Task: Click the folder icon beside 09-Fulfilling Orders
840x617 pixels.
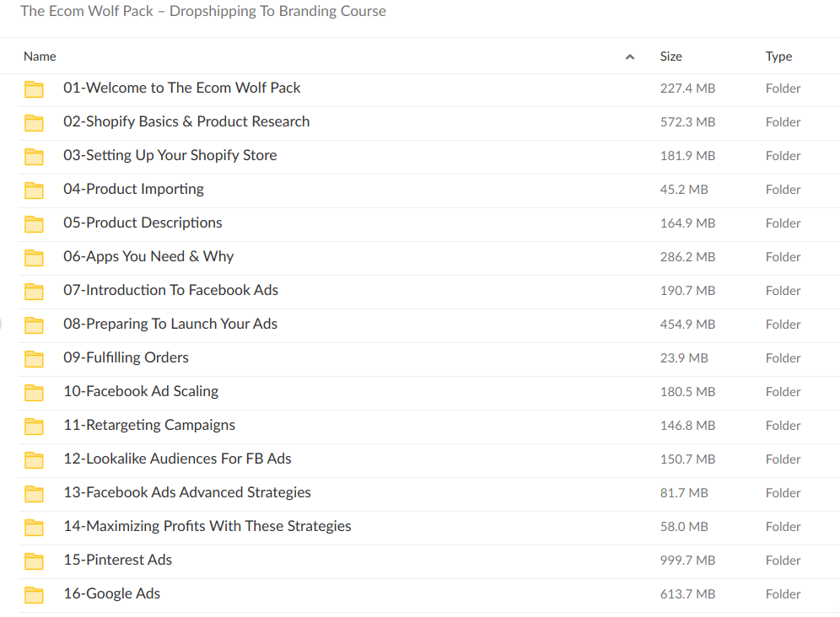Action: (34, 357)
